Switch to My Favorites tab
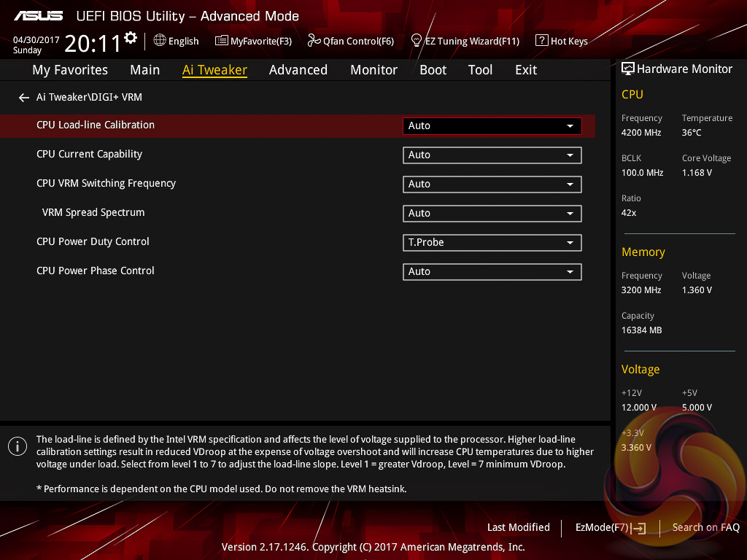747x560 pixels. tap(70, 70)
